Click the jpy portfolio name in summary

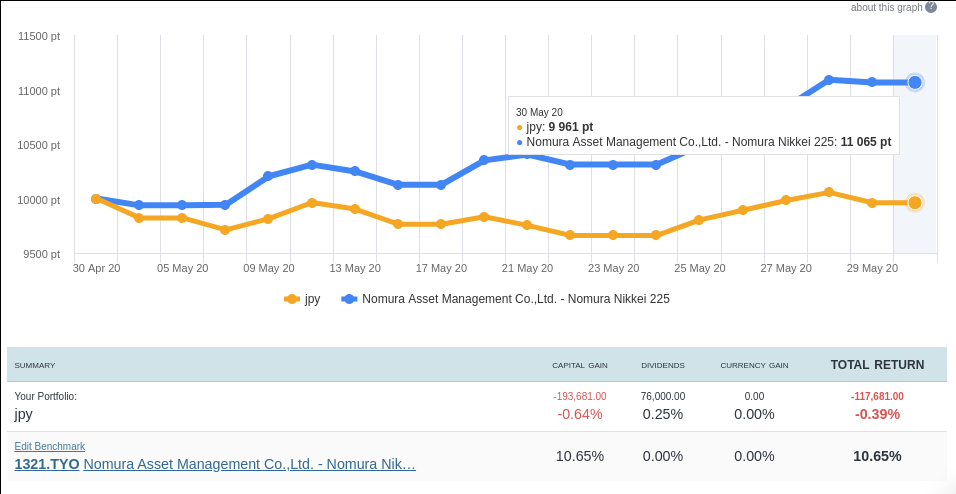click(24, 414)
